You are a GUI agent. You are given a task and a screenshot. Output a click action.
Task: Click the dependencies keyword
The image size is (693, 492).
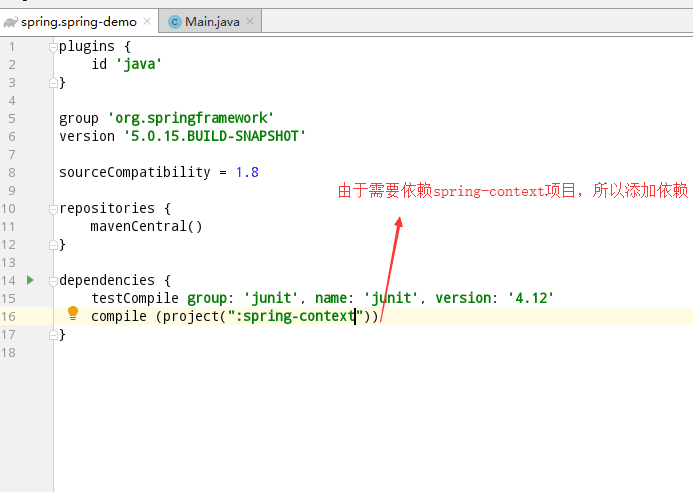pos(107,280)
